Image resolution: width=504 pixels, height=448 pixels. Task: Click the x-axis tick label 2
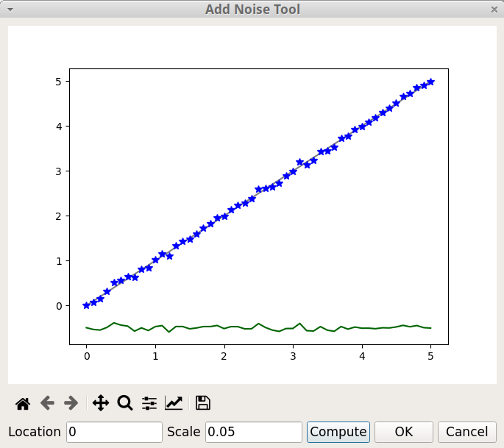pos(224,356)
